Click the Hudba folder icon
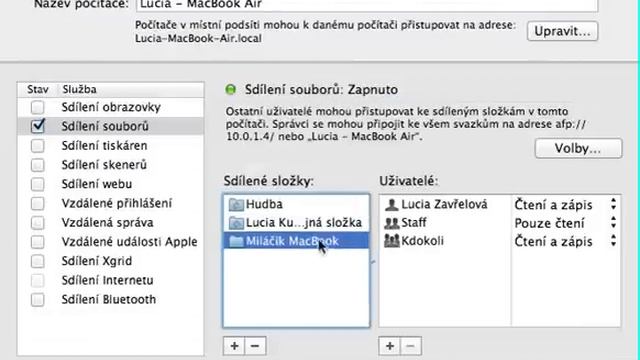 (236, 204)
